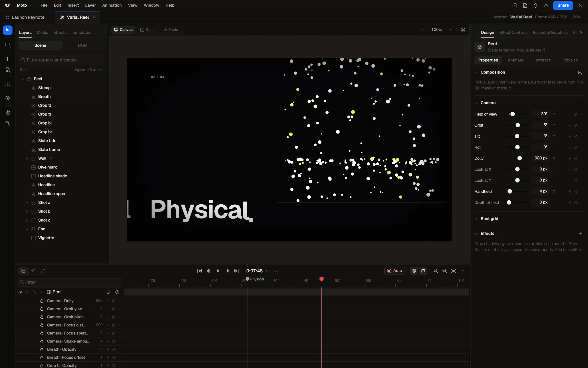Toggle stopwatch for Camera · Dolly track
The image size is (588, 368).
[x=42, y=301]
